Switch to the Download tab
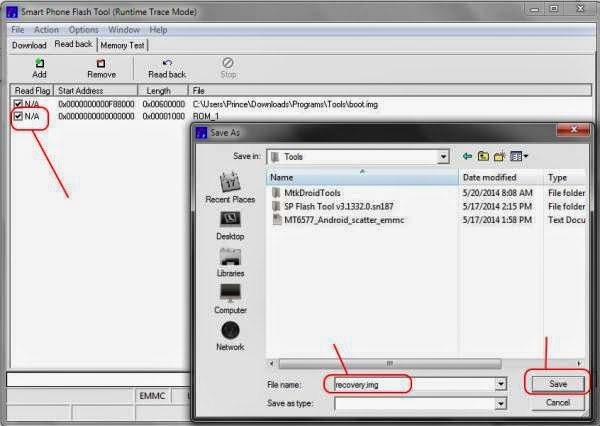 (x=29, y=45)
